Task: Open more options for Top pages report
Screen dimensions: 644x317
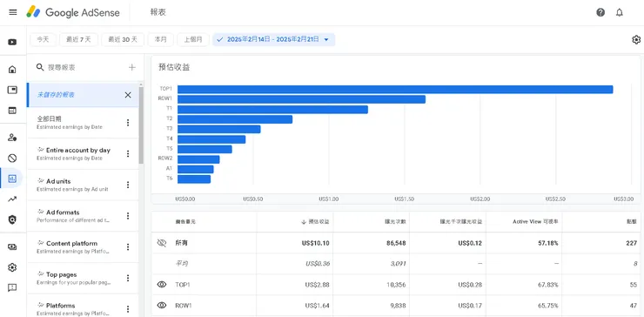Action: pos(128,279)
